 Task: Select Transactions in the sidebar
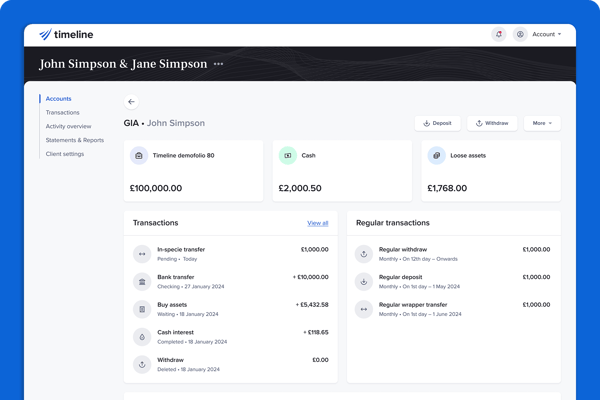point(63,112)
